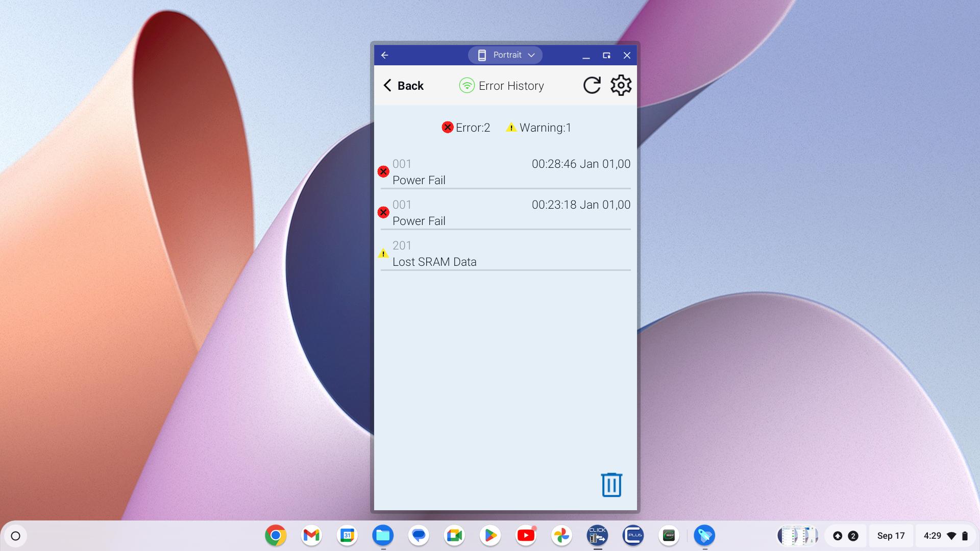980x551 pixels.
Task: Open quick settings at 4:29 clock
Action: click(x=945, y=536)
